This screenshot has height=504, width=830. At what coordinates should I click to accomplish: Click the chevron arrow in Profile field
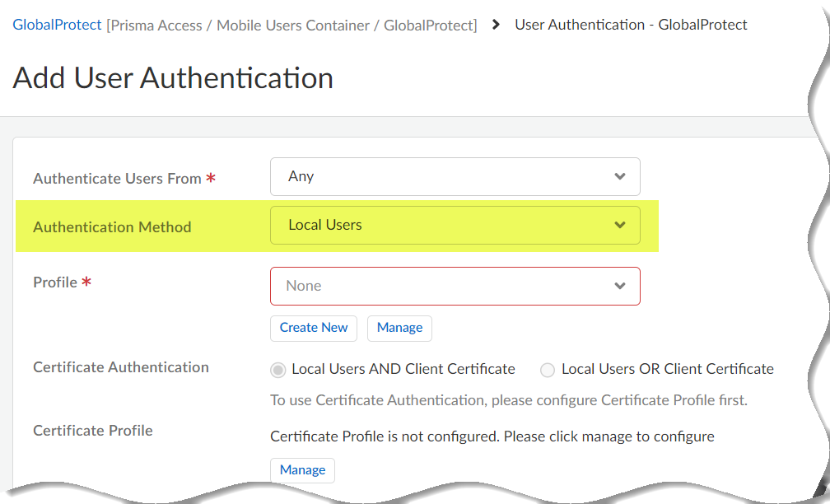click(620, 287)
